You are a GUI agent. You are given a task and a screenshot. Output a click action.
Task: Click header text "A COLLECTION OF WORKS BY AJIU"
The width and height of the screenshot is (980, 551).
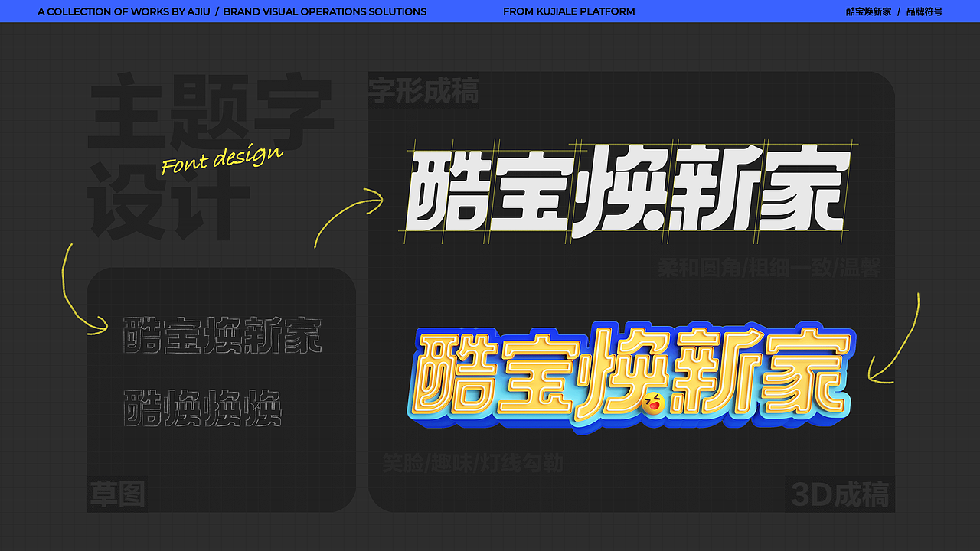click(123, 11)
